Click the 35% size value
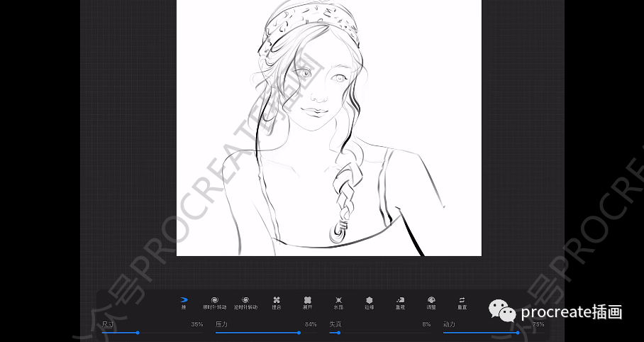The height and width of the screenshot is (342, 644). coord(197,324)
